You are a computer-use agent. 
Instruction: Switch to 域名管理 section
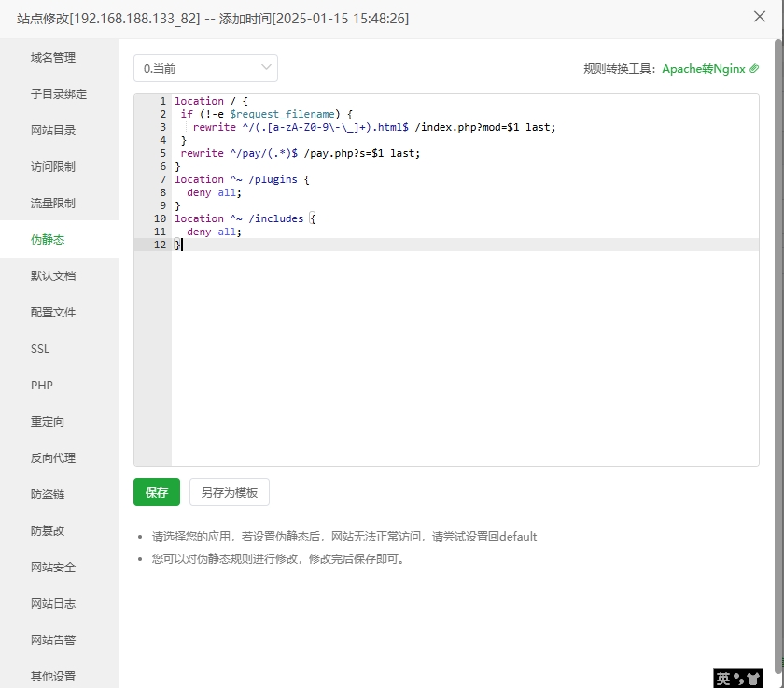[53, 57]
